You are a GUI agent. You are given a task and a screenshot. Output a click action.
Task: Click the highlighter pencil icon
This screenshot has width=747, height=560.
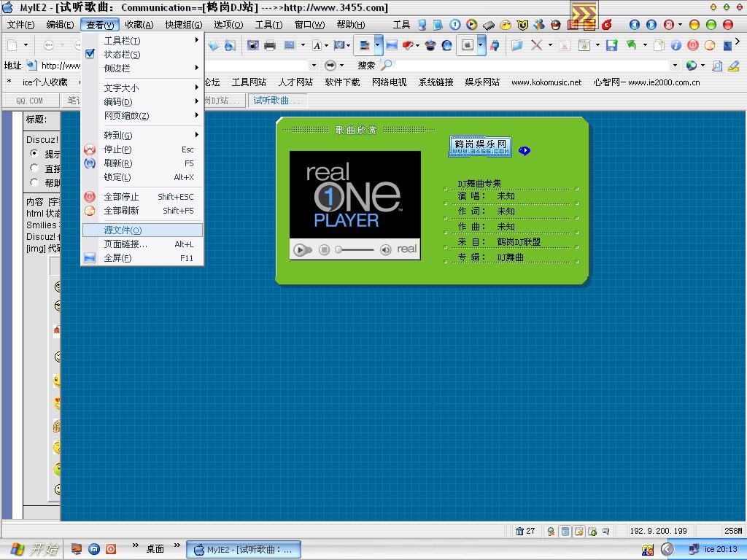[x=734, y=66]
